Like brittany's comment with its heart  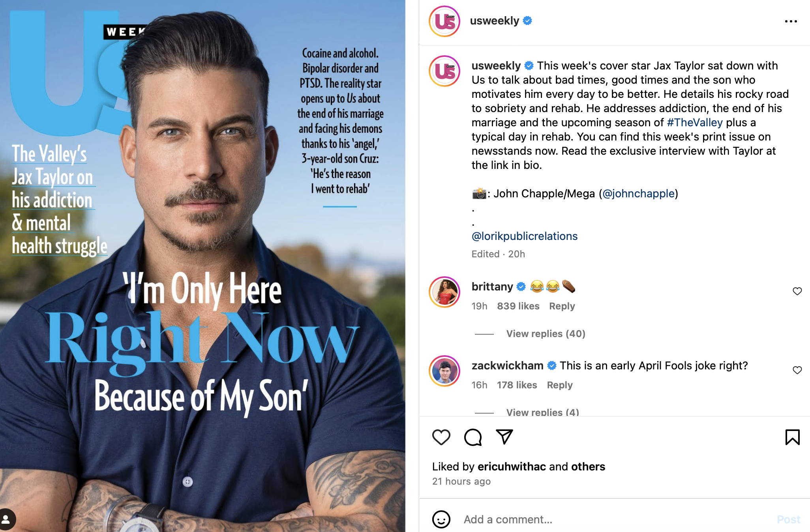(x=797, y=291)
